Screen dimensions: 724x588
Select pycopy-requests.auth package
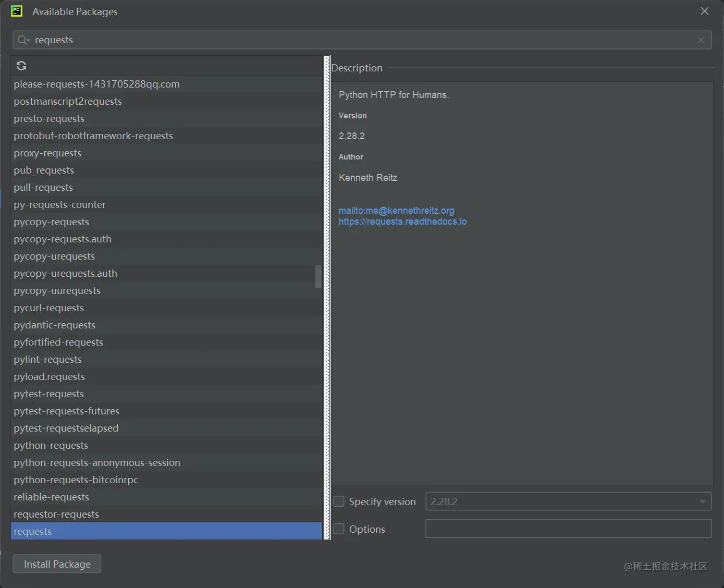click(x=167, y=239)
